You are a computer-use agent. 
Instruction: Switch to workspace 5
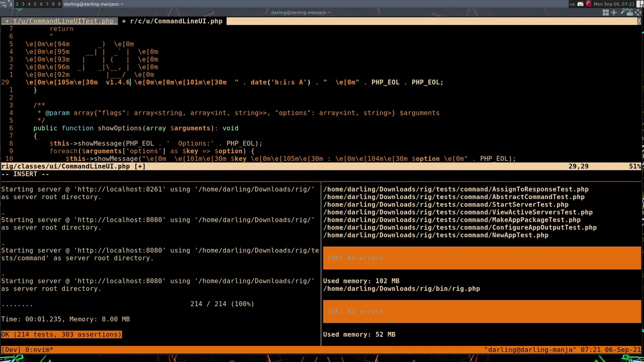point(35,4)
